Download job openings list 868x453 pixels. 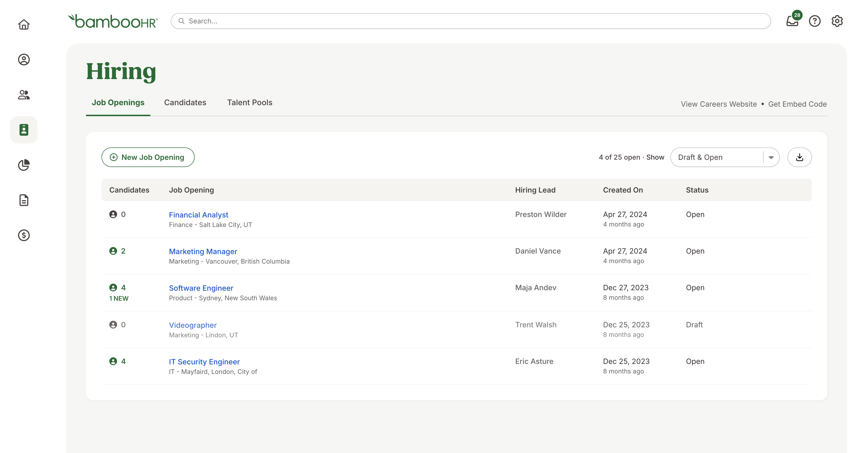click(799, 157)
